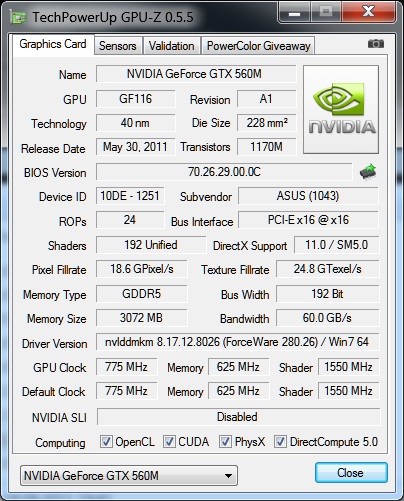
Task: Click the BIOS save chip icon
Action: click(368, 172)
